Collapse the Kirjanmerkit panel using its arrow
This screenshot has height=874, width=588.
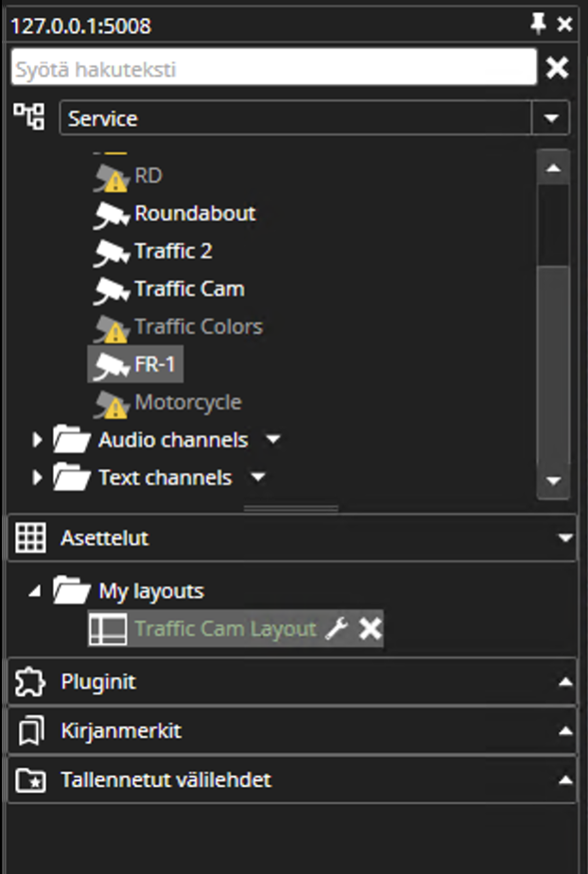pos(564,730)
